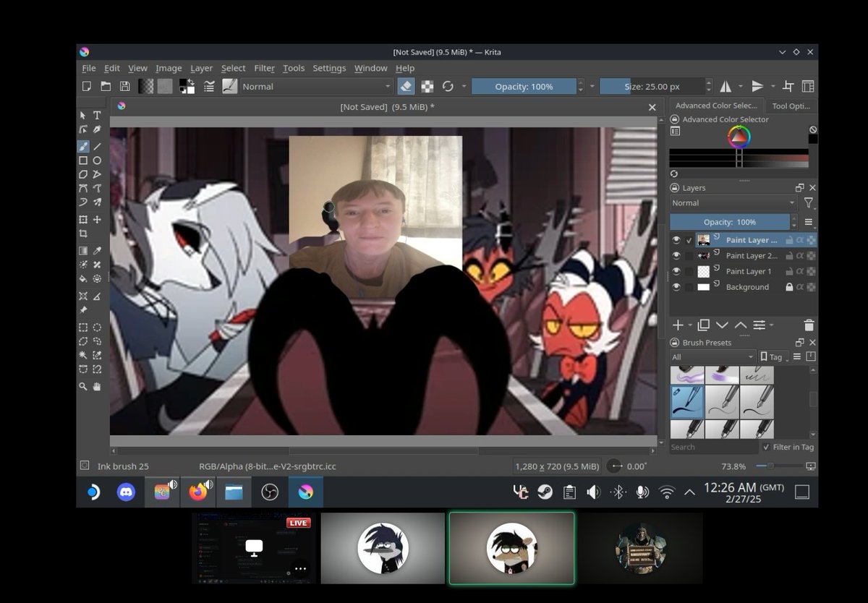868x603 pixels.
Task: Select the Move tool
Action: [97, 219]
